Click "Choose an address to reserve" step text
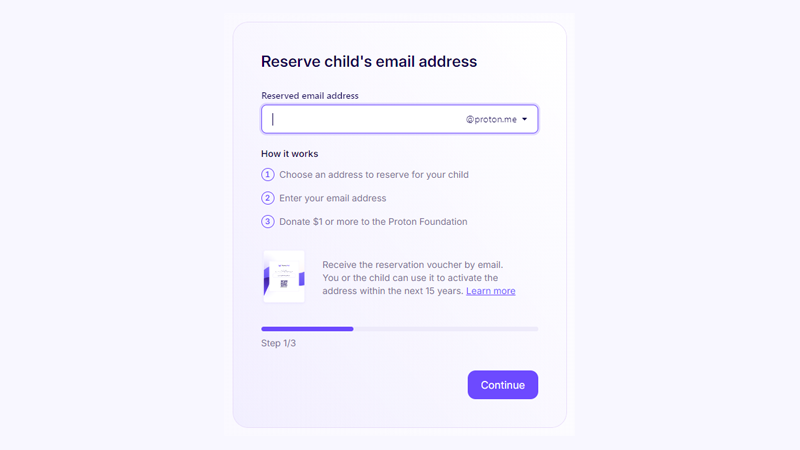Screen dimensions: 800x450 pyautogui.click(x=374, y=174)
